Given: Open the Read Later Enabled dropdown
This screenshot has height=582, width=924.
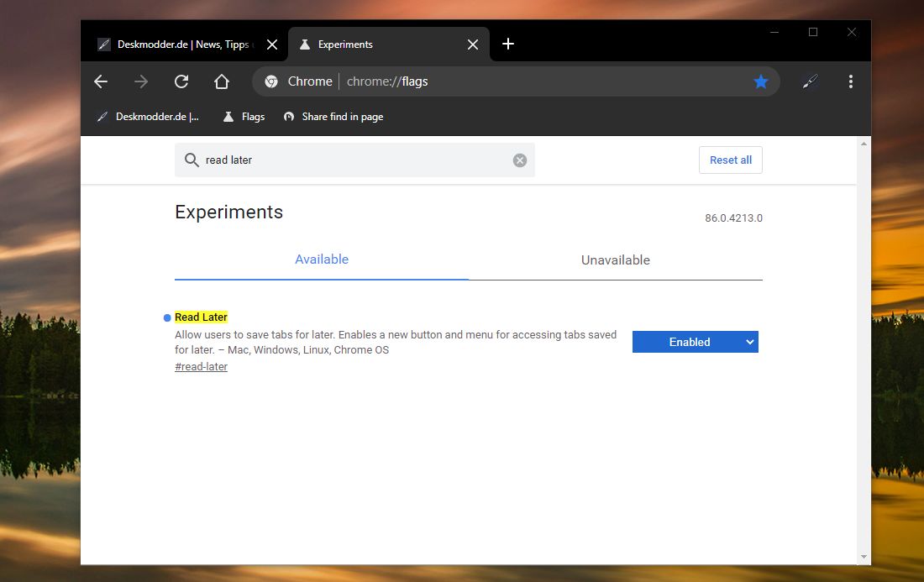Looking at the screenshot, I should [x=696, y=342].
